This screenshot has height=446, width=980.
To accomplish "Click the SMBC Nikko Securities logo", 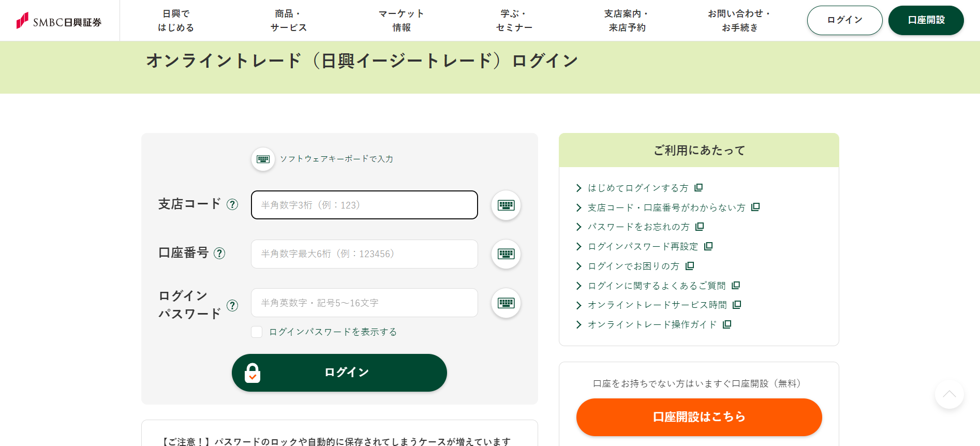I will tap(59, 21).
